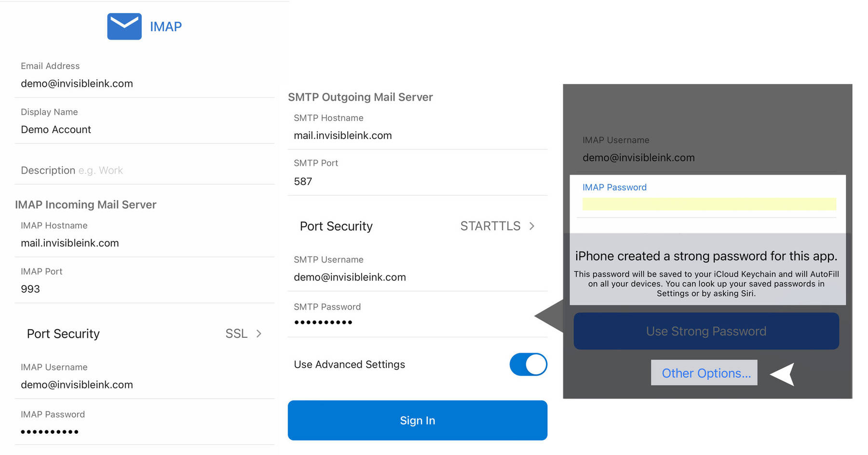Click the IMAP heading text
Viewport: 868px width, 455px height.
point(166,27)
